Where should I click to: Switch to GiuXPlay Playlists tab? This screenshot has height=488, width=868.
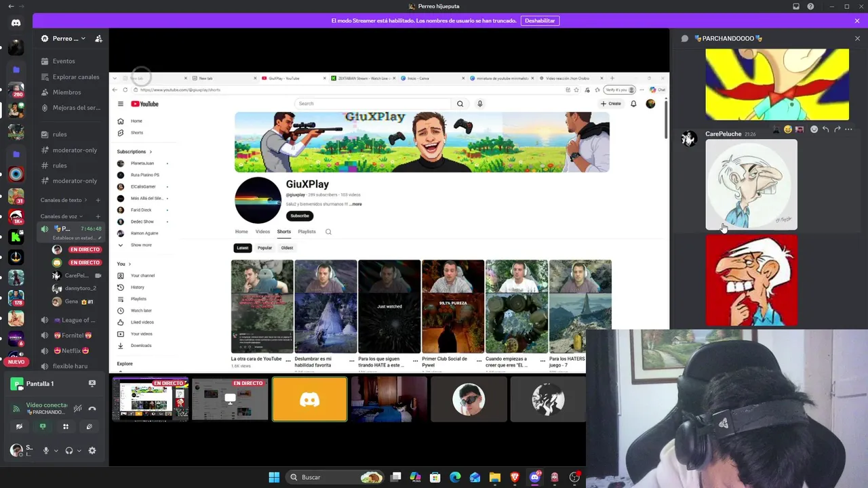coord(307,232)
